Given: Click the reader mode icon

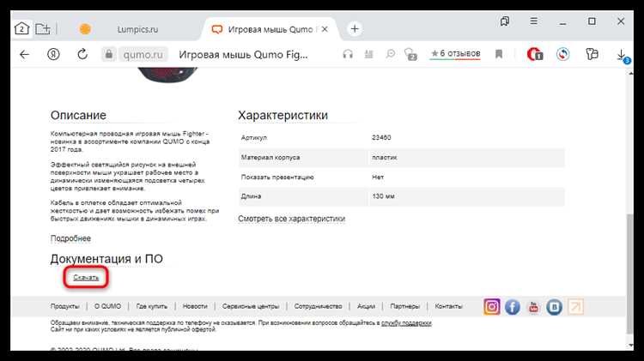Looking at the screenshot, I should click(369, 54).
